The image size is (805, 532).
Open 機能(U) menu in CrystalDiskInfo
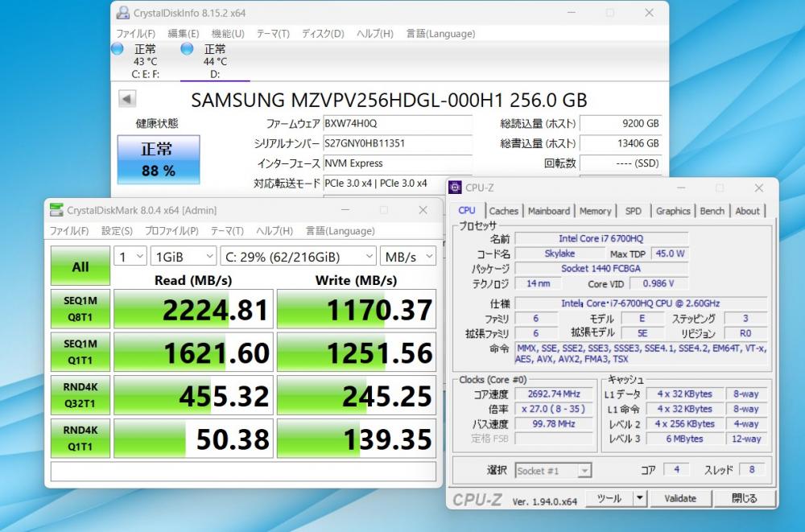pos(228,33)
